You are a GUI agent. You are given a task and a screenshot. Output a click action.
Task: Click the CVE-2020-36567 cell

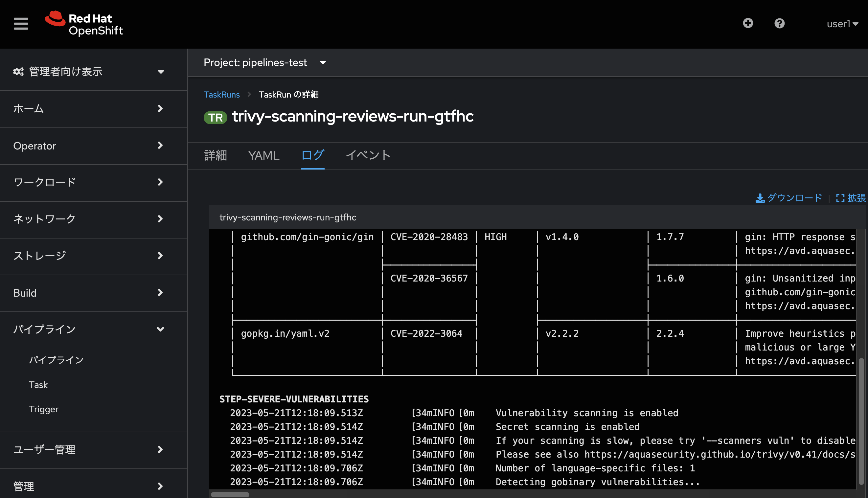[x=429, y=279]
